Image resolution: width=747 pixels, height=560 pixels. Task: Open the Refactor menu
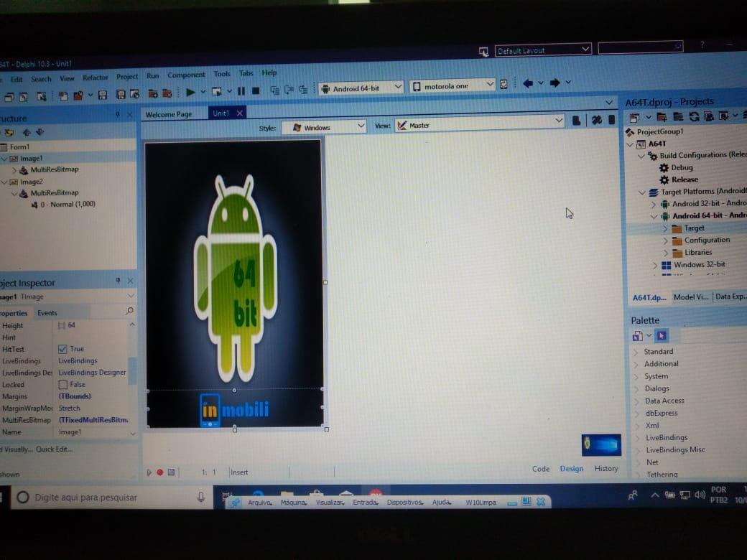pyautogui.click(x=96, y=77)
